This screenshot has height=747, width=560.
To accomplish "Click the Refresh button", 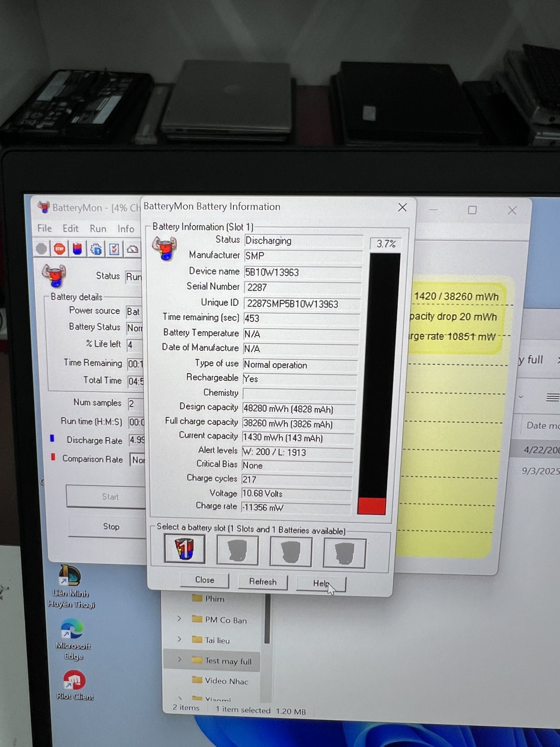I will pyautogui.click(x=262, y=582).
